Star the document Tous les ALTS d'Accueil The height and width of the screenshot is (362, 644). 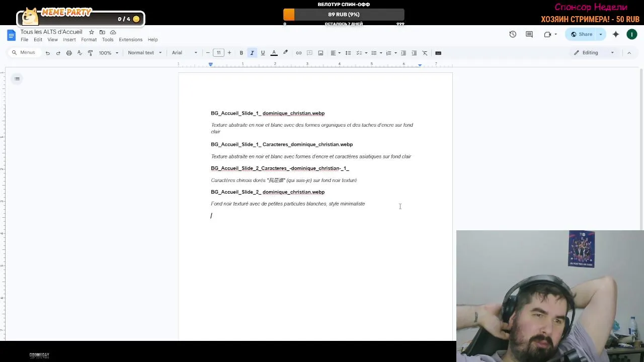pos(92,32)
